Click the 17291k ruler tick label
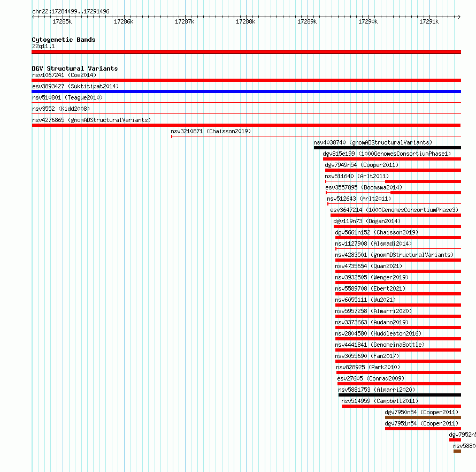The height and width of the screenshot is (472, 476). pos(429,21)
